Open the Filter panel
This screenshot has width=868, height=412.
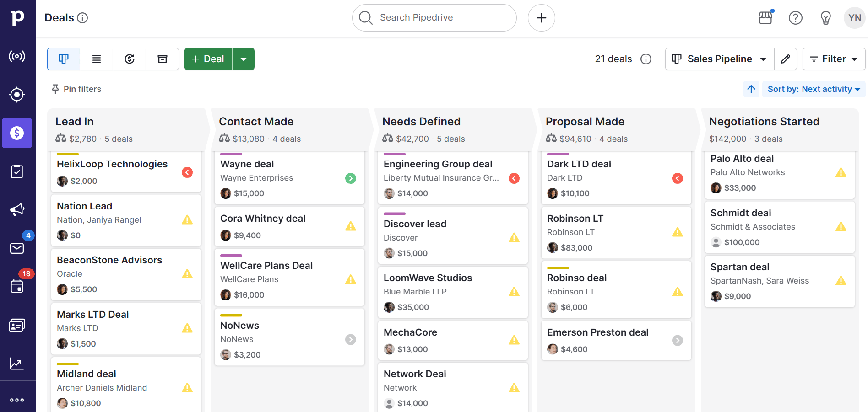(x=833, y=59)
